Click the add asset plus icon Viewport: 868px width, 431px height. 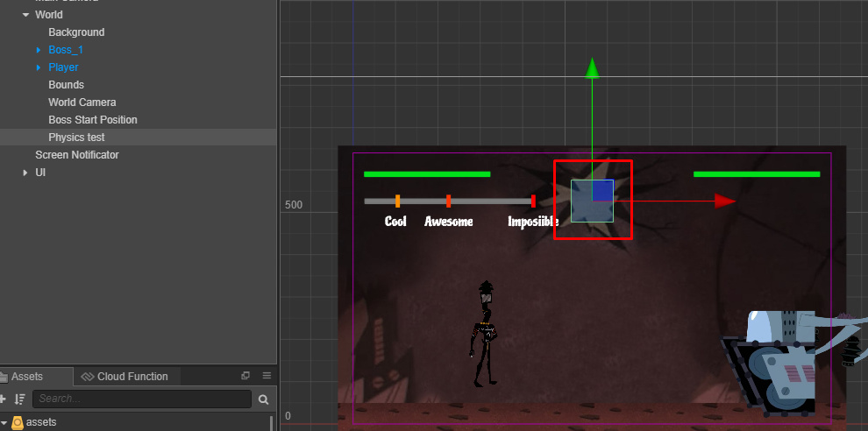4,399
